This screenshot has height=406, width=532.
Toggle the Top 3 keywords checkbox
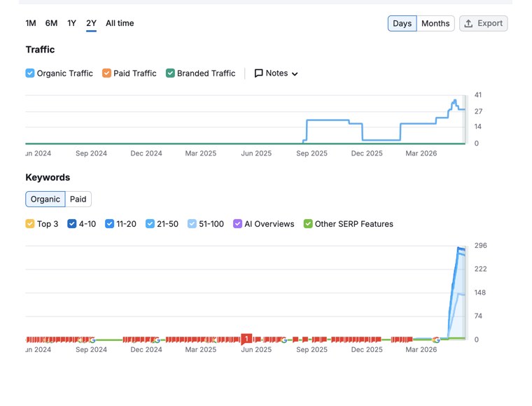pyautogui.click(x=30, y=224)
